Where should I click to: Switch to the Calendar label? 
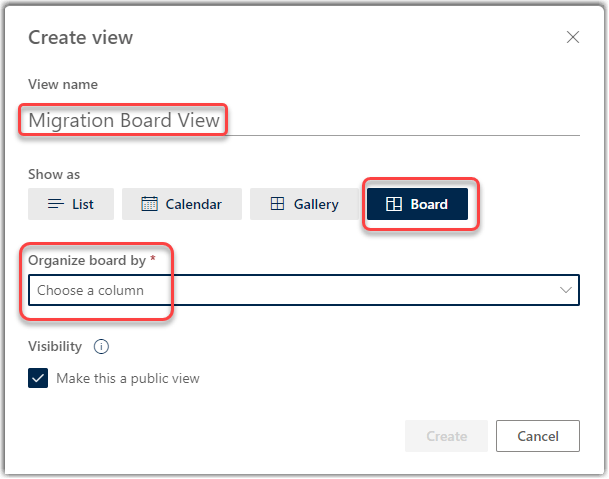click(x=194, y=204)
